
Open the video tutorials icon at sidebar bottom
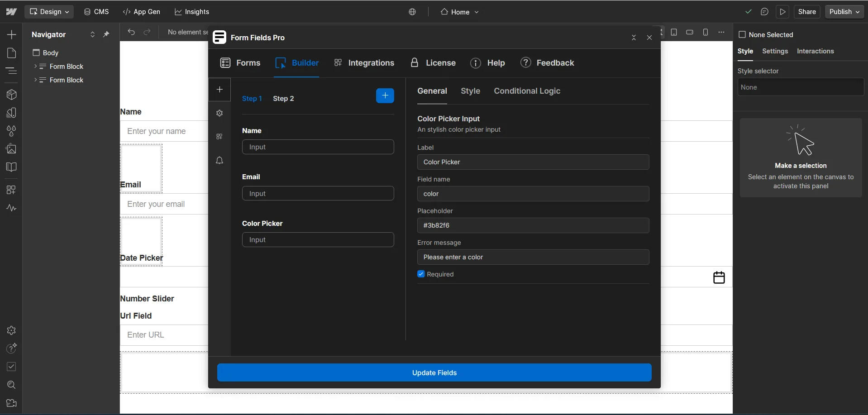point(11,403)
